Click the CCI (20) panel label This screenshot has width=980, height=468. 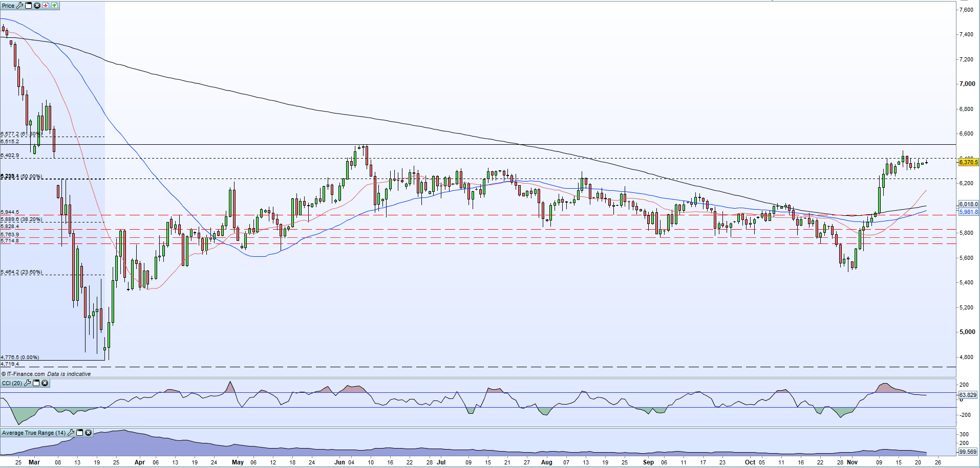pyautogui.click(x=12, y=383)
